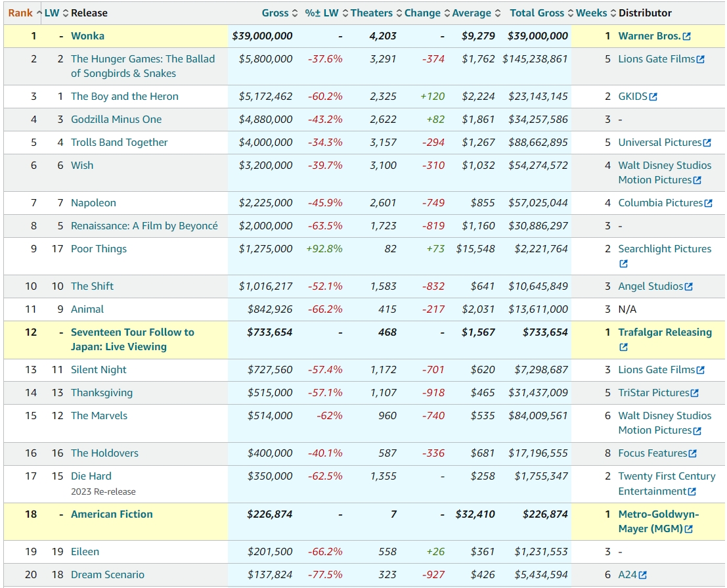The width and height of the screenshot is (727, 588).
Task: Click external link icon beside A24
Action: click(643, 575)
